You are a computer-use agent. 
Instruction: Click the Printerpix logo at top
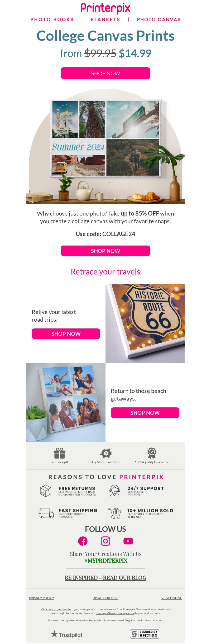coord(105,8)
